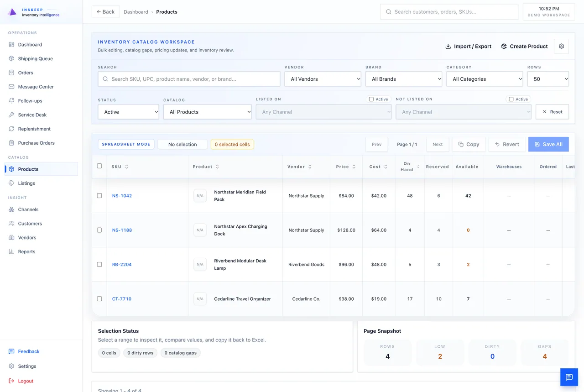Click the Vendors building icon

(11, 238)
